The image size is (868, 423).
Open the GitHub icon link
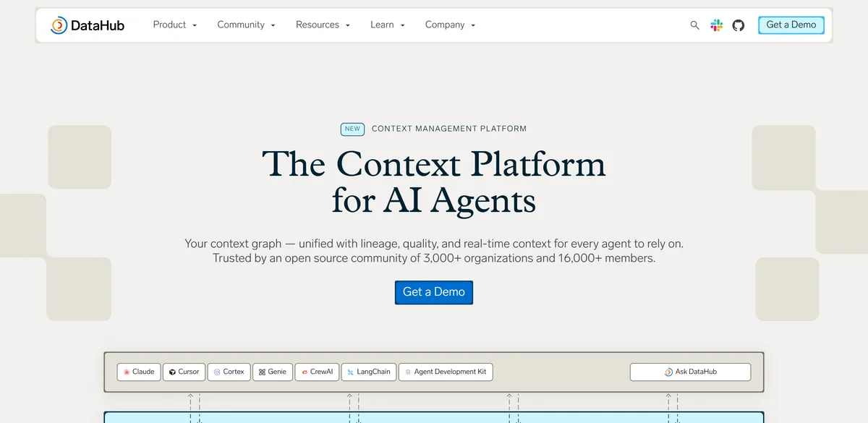click(x=738, y=25)
